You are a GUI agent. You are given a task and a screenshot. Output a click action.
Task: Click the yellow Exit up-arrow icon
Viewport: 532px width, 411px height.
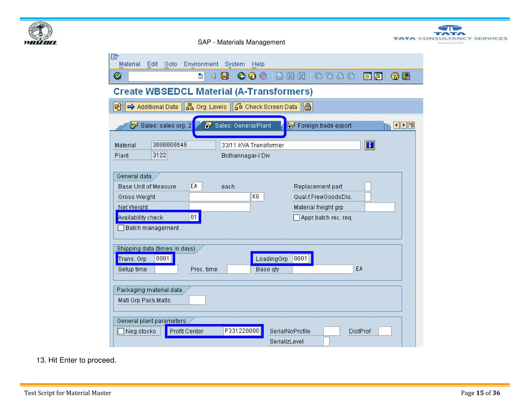(x=252, y=76)
